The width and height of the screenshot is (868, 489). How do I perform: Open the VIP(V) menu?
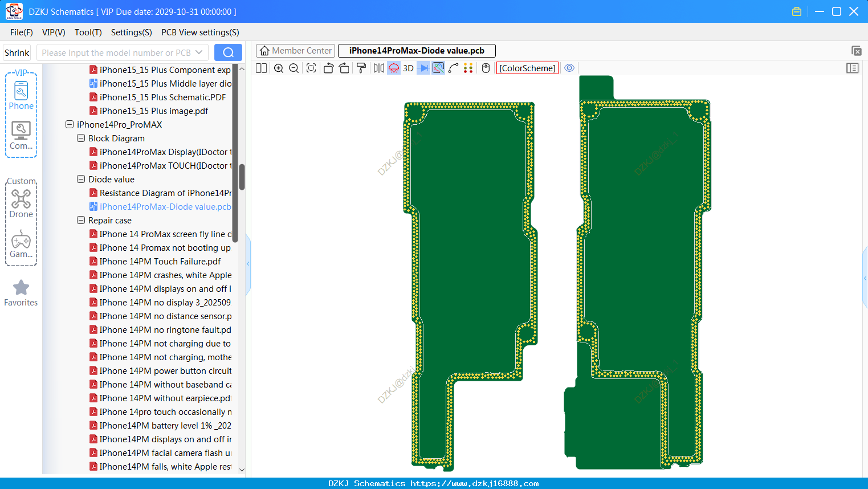point(54,32)
